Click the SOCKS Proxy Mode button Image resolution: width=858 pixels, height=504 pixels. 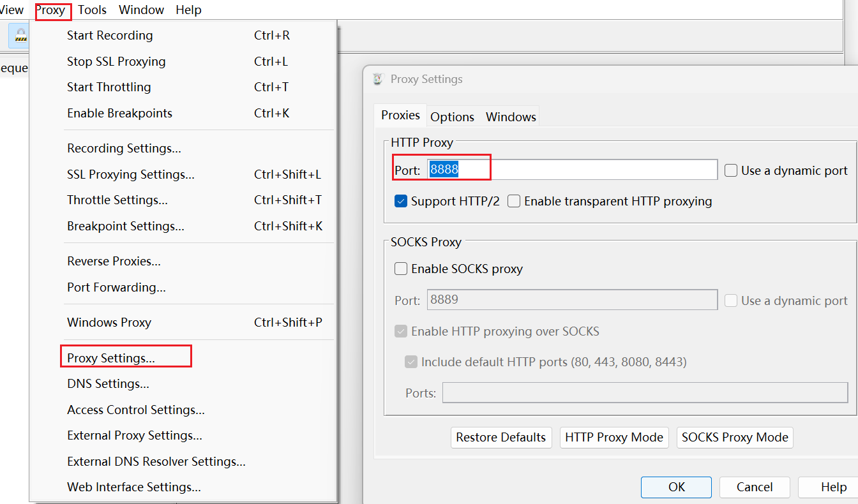734,438
